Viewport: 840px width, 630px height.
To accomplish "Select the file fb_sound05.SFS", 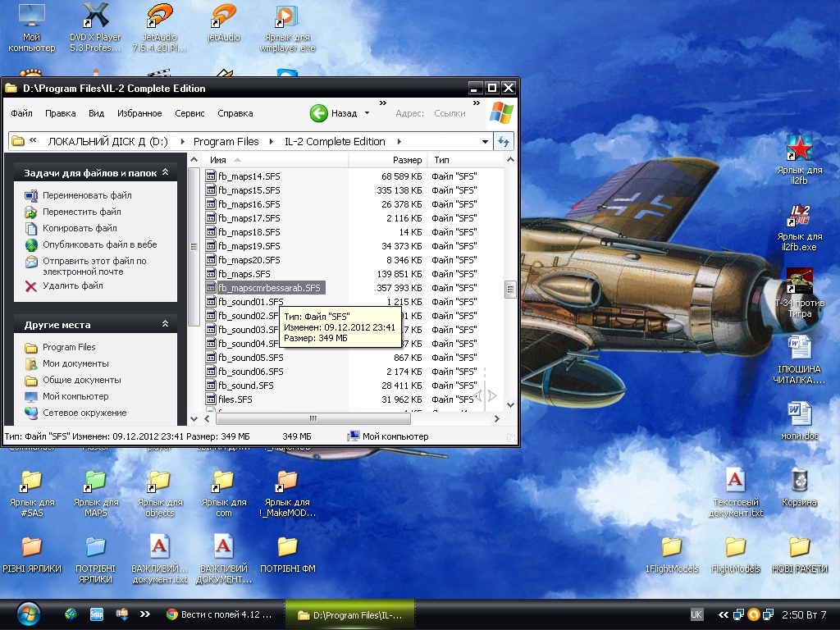I will coord(251,358).
